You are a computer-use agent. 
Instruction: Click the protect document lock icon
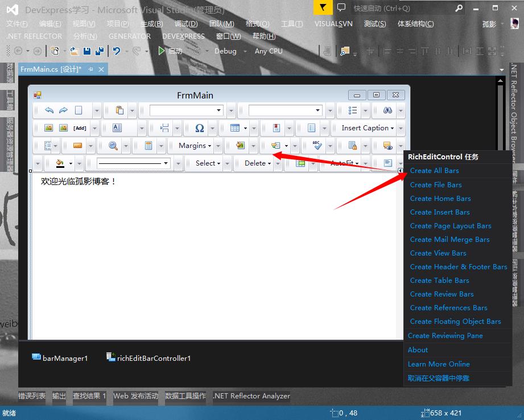coord(353,146)
